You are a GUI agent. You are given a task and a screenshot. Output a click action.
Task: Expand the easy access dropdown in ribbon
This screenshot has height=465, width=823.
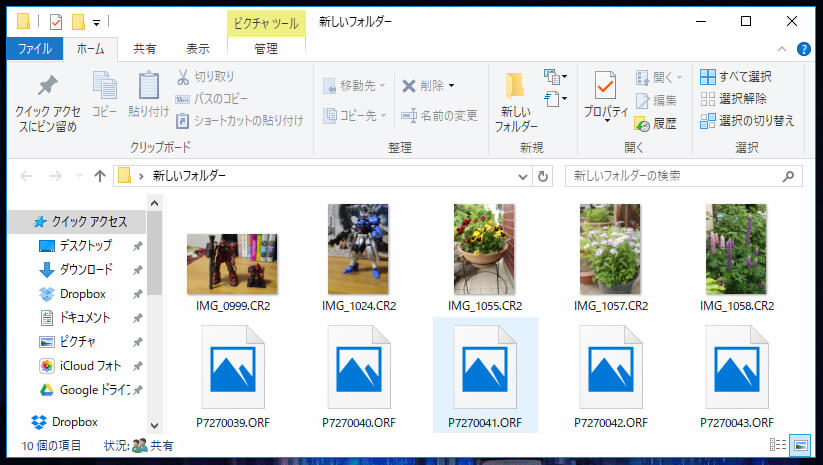click(555, 99)
